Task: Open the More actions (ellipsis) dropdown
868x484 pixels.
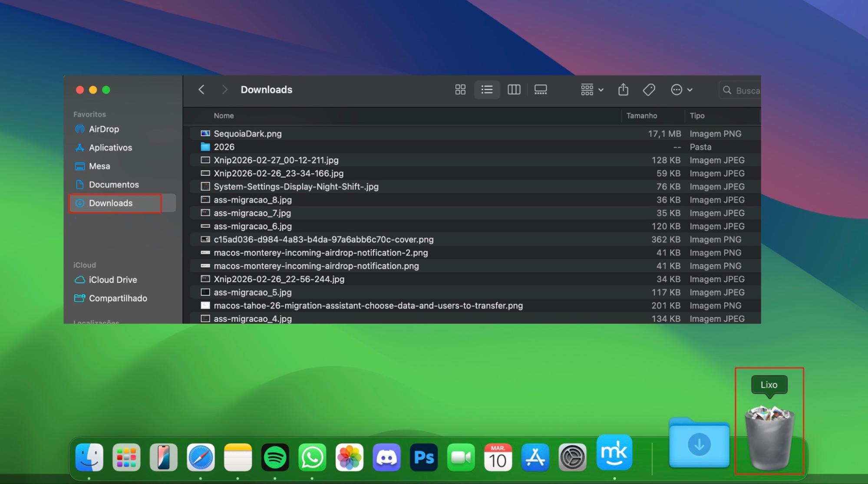Action: [680, 90]
